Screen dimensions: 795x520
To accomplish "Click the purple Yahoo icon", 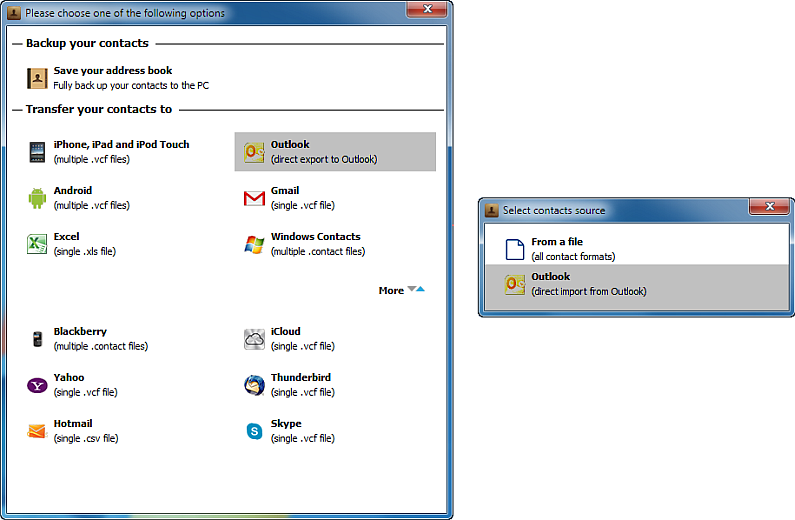I will point(37,386).
